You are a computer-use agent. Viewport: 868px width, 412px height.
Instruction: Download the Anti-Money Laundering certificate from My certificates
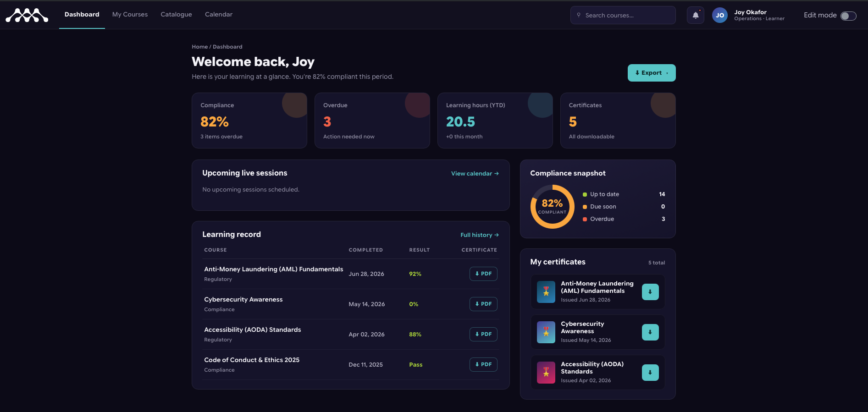click(650, 292)
